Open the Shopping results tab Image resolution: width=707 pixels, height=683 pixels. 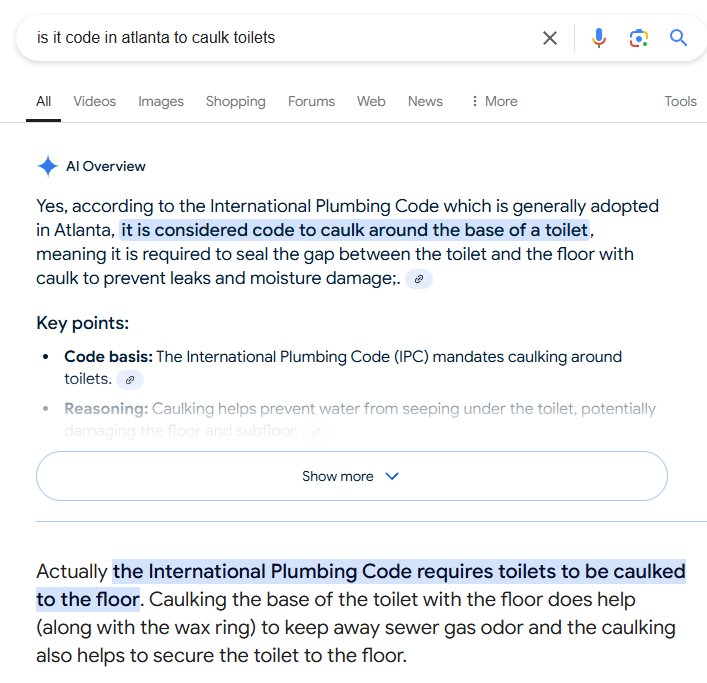[235, 101]
